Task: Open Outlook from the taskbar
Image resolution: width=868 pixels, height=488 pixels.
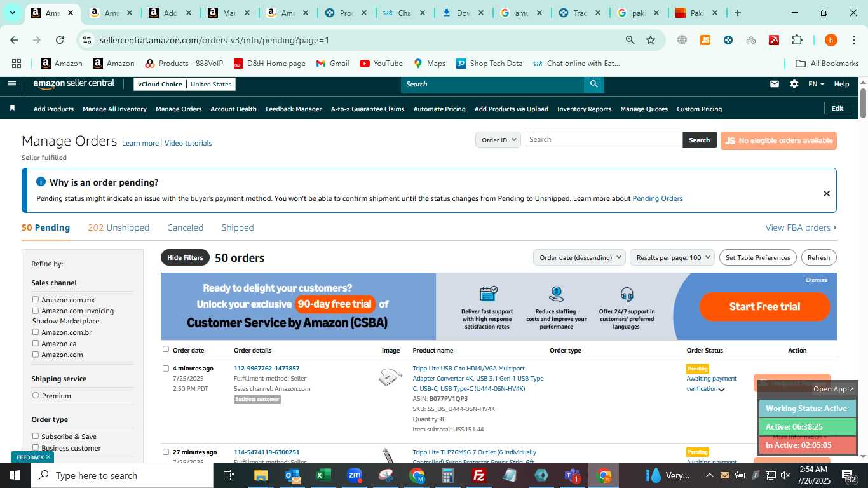Action: tap(292, 475)
